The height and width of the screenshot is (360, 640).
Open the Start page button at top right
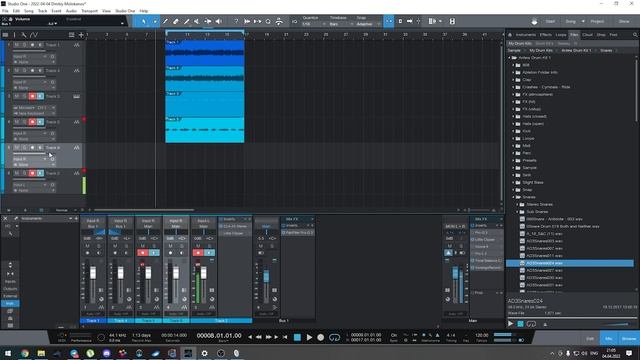click(x=550, y=21)
